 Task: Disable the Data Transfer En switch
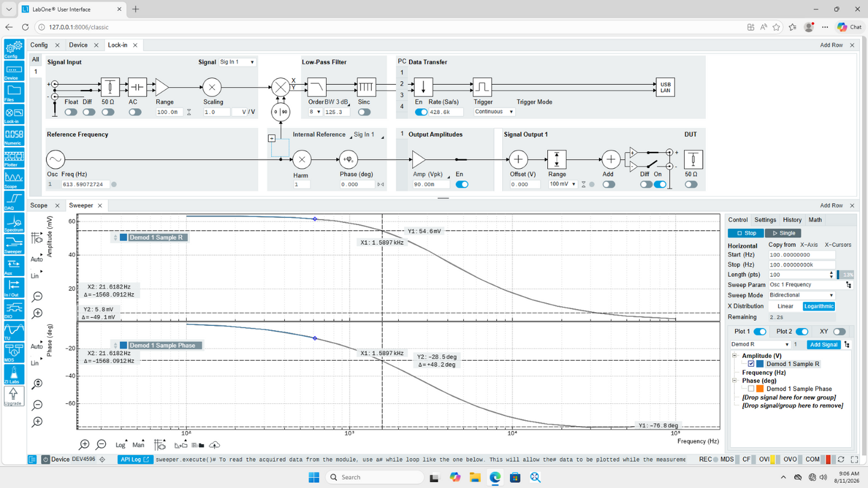(421, 112)
